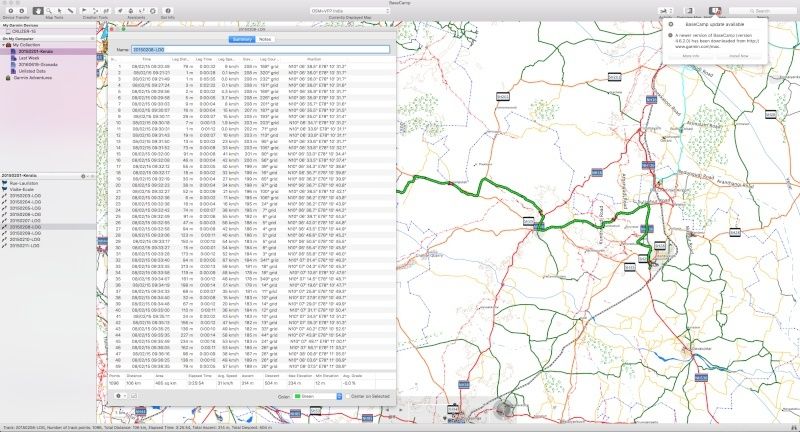Click the Name field containing 20150208-LOG
Image resolution: width=800 pixels, height=432 pixels.
coord(260,49)
